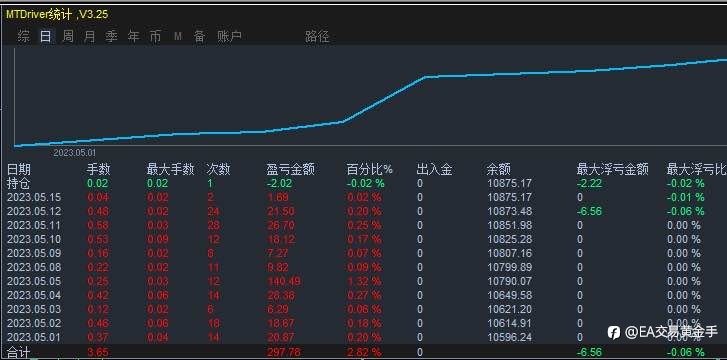Image resolution: width=727 pixels, height=360 pixels.
Task: Select the M tab
Action: pyautogui.click(x=178, y=36)
